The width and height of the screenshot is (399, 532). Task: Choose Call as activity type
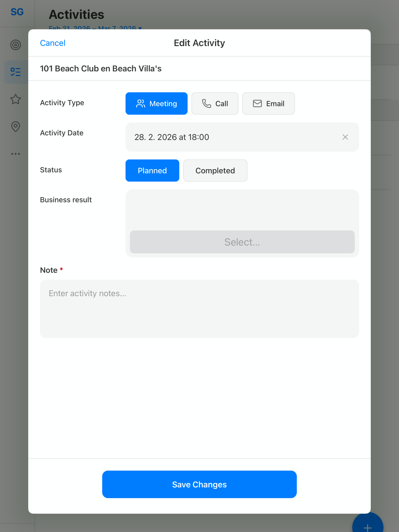point(215,103)
